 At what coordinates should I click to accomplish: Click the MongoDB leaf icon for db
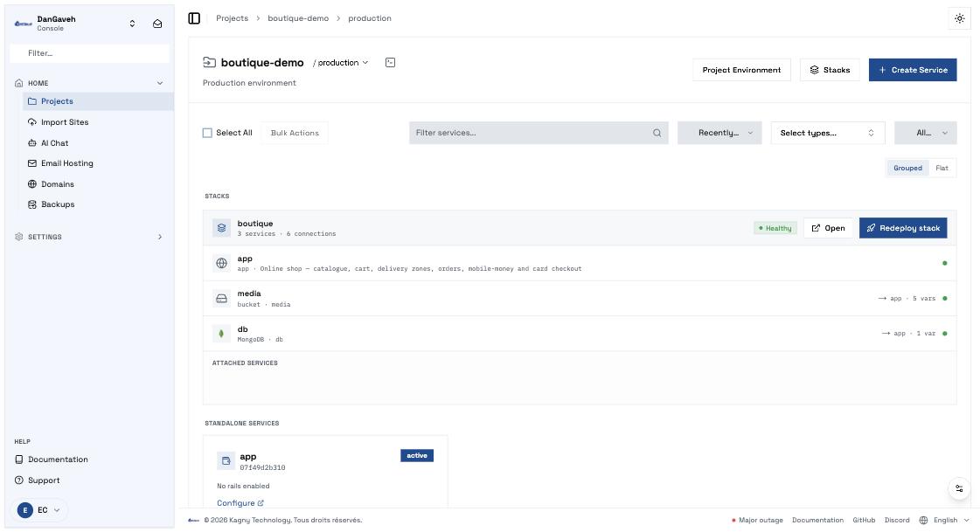pyautogui.click(x=221, y=334)
